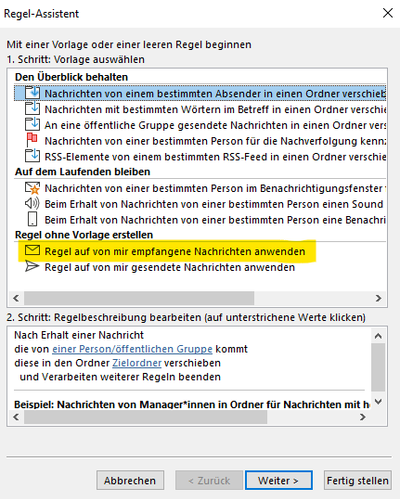Click the rule description vertical scrollbar thumb

tap(378, 367)
